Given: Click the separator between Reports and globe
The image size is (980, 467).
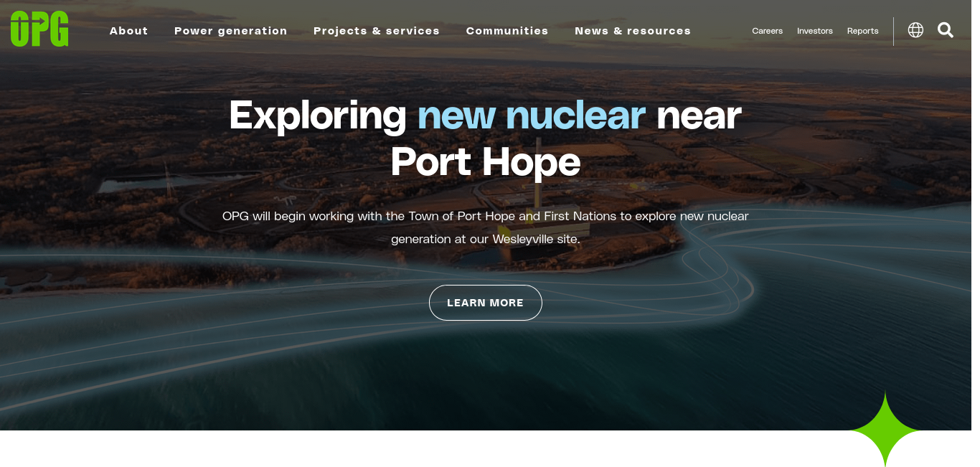Looking at the screenshot, I should (x=893, y=32).
